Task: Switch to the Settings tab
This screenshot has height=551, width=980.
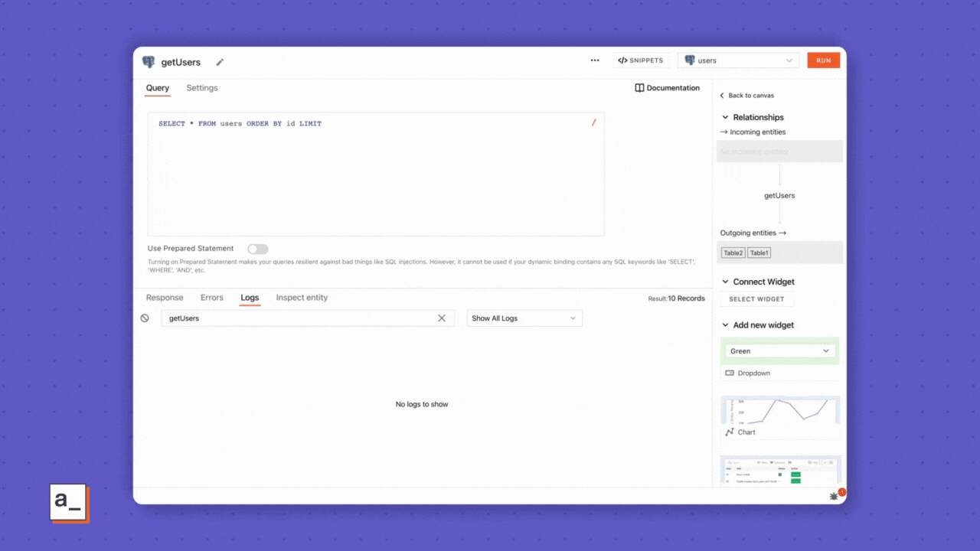Action: [202, 88]
